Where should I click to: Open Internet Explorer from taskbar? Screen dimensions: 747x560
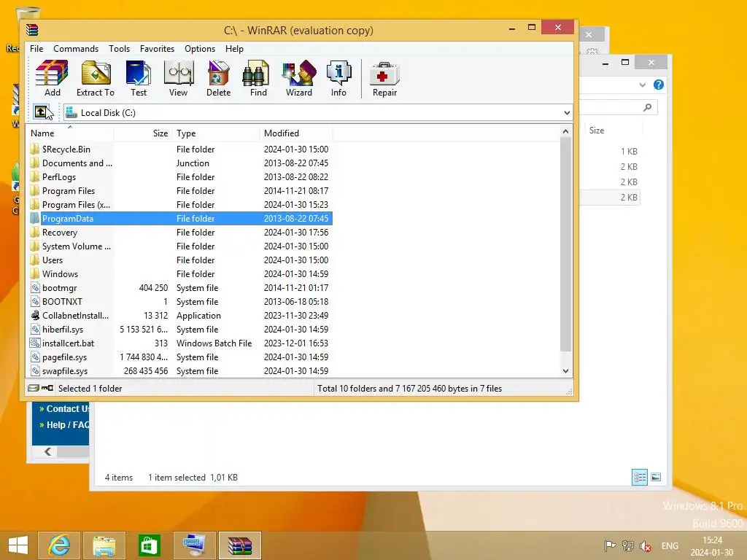pyautogui.click(x=59, y=545)
